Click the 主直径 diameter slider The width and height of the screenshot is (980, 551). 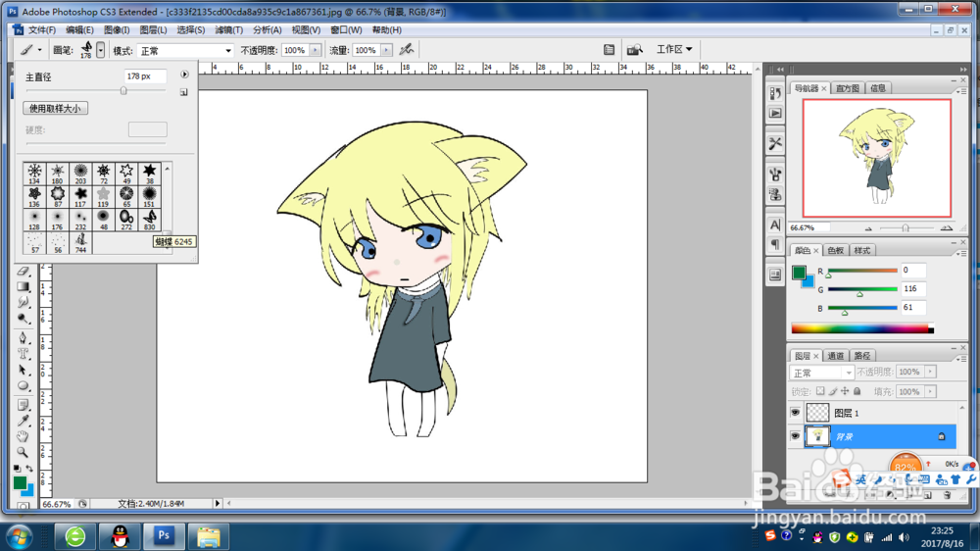(96, 90)
